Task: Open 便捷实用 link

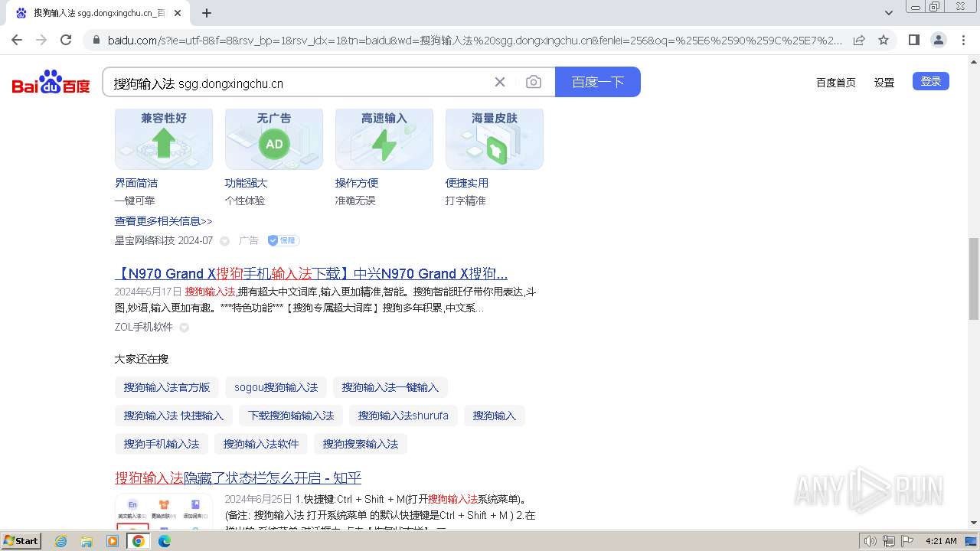Action: [x=467, y=183]
